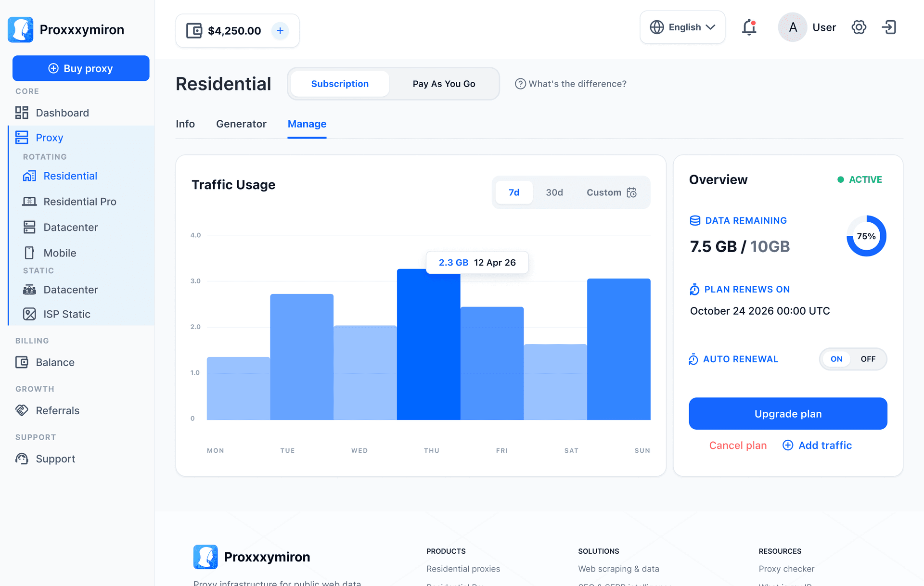Click the Proxxxymiron logo icon in sidebar

pos(20,29)
